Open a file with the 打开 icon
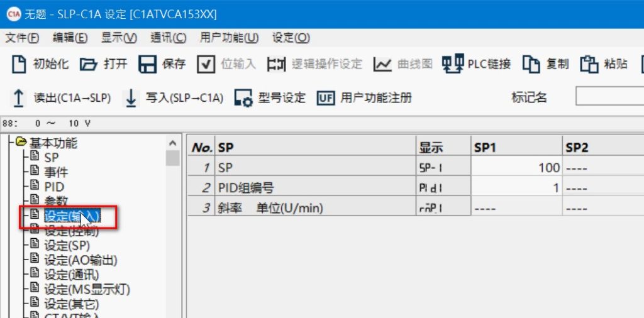 [89, 64]
